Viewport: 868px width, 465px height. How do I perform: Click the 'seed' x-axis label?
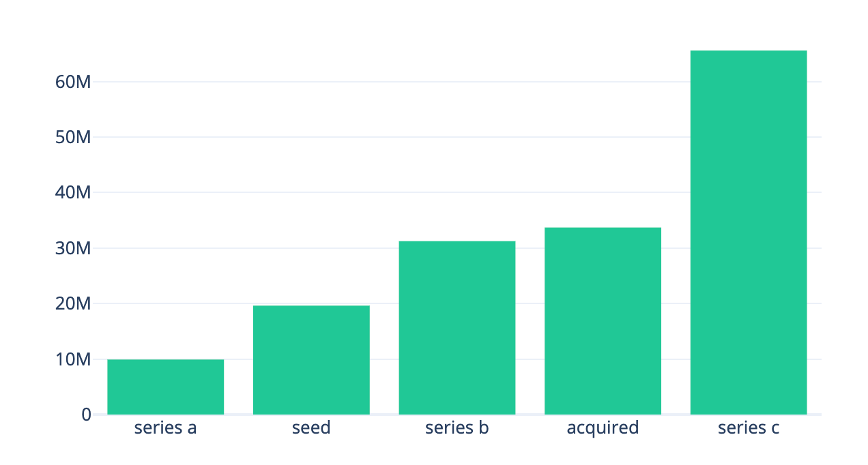tap(311, 428)
